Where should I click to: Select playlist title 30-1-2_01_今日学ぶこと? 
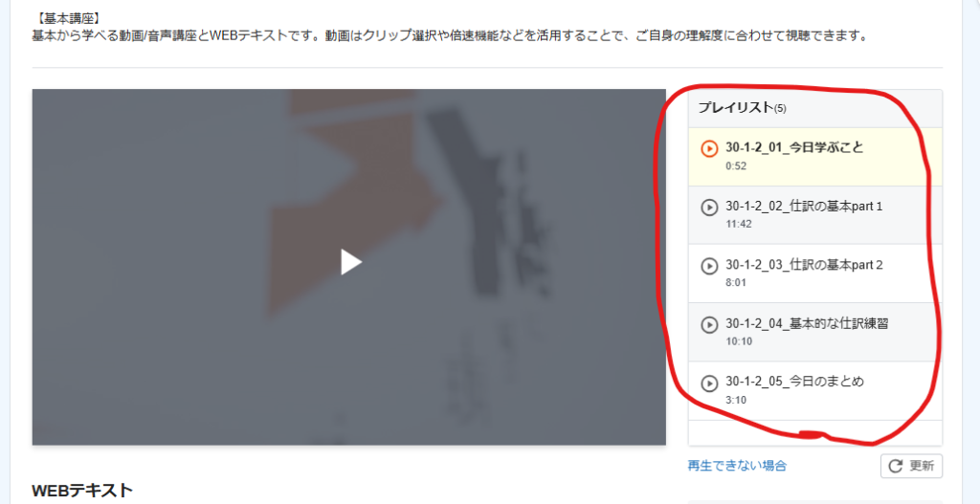tap(794, 147)
